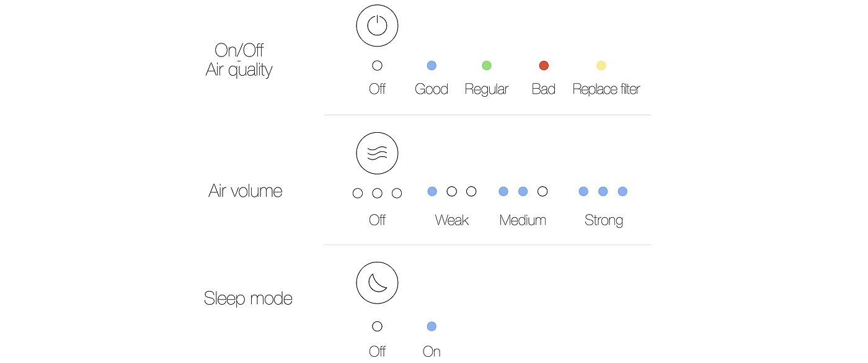
Task: Click the air volume wave icon
Action: click(377, 153)
